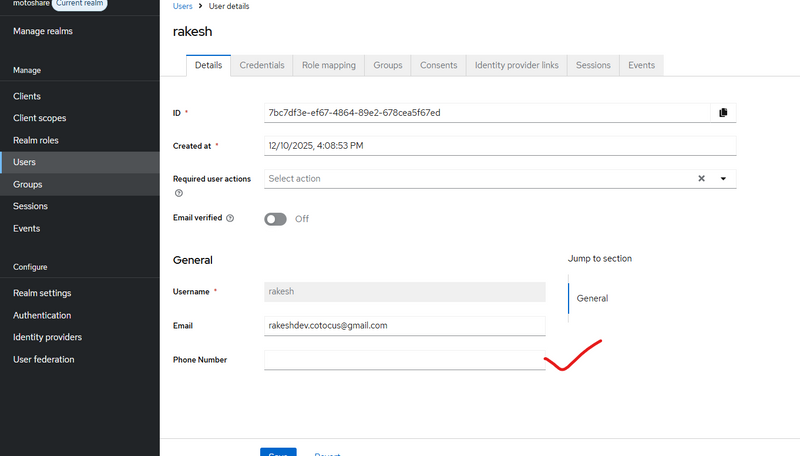Open the Role mapping tab

[329, 65]
